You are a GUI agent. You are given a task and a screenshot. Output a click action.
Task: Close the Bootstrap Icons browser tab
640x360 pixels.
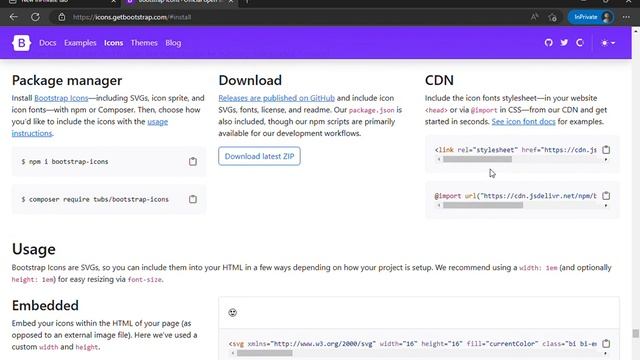231,2
